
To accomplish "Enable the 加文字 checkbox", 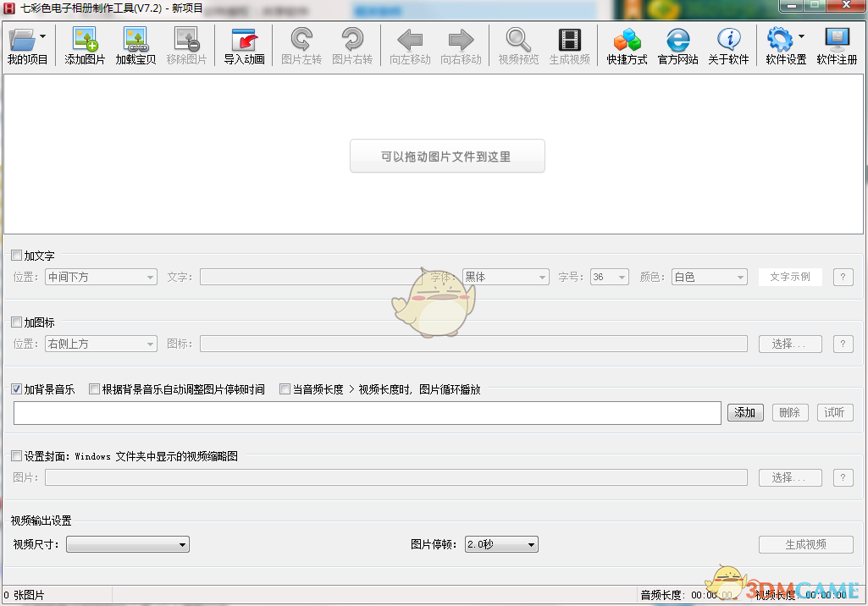I will (16, 256).
